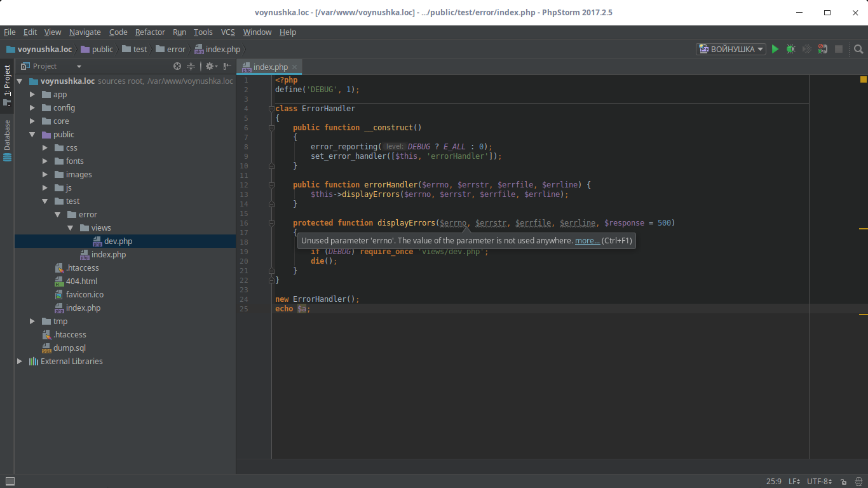Open the Edit menu
Viewport: 868px width, 488px height.
click(31, 32)
